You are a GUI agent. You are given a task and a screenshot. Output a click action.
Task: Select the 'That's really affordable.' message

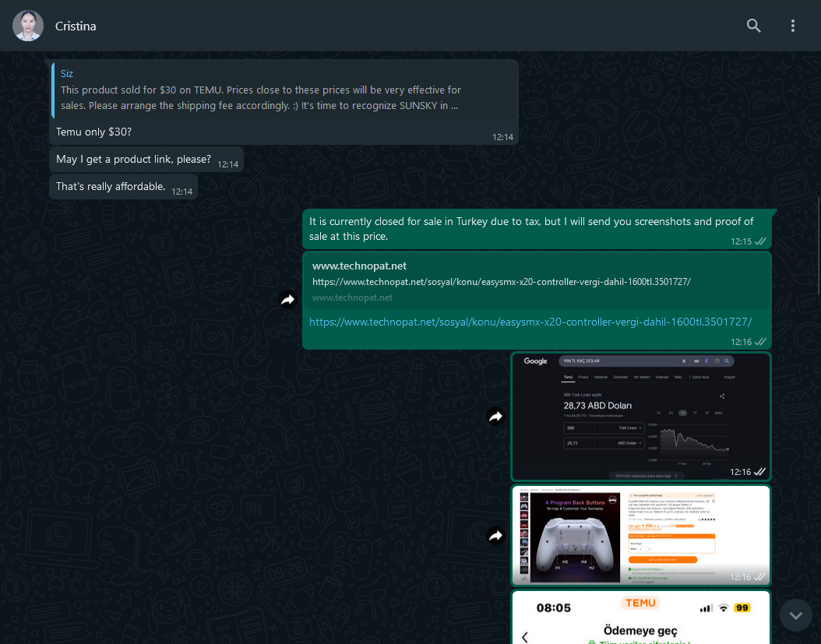(111, 186)
